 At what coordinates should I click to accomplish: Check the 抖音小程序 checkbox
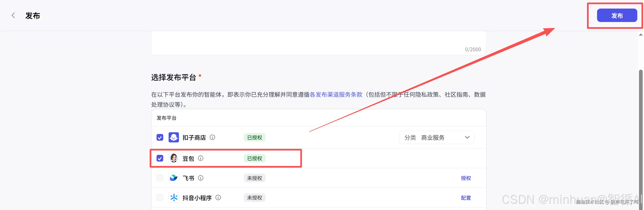[x=160, y=198]
